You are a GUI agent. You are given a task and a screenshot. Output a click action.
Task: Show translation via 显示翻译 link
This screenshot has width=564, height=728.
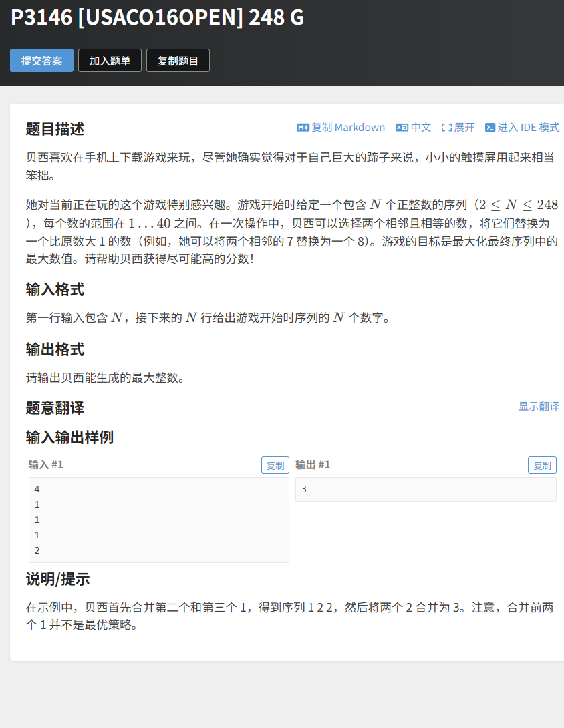(539, 406)
